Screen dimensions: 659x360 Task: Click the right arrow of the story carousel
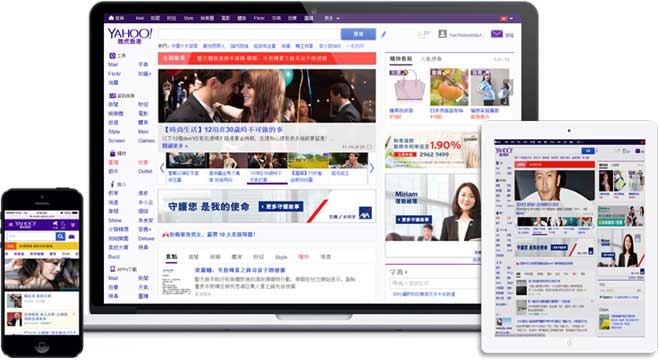(372, 168)
